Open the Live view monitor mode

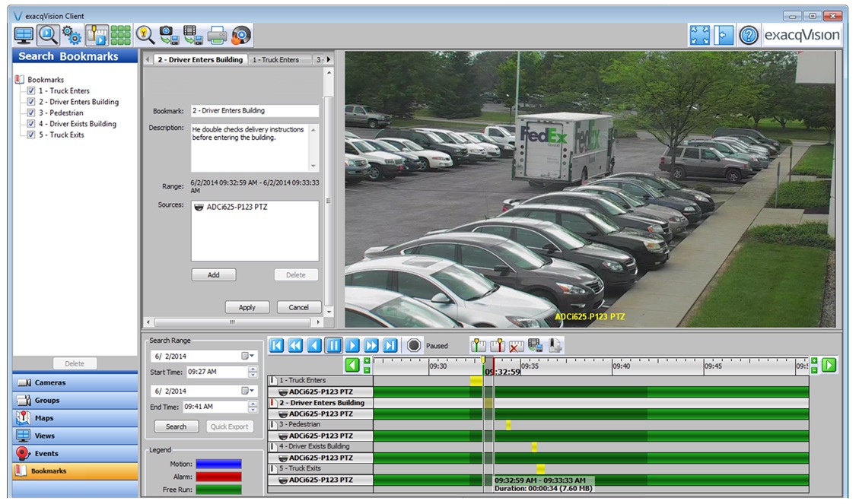24,36
